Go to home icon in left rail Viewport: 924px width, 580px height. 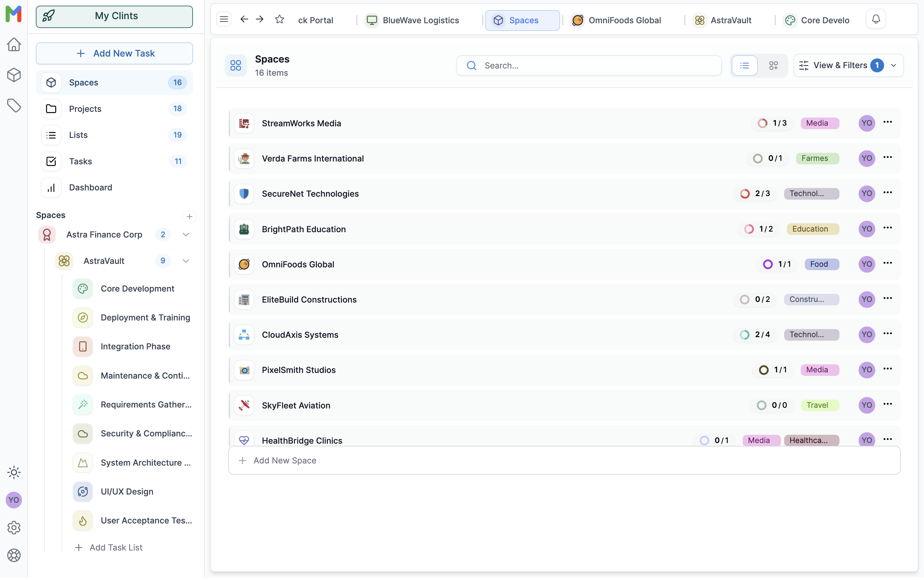(x=14, y=45)
